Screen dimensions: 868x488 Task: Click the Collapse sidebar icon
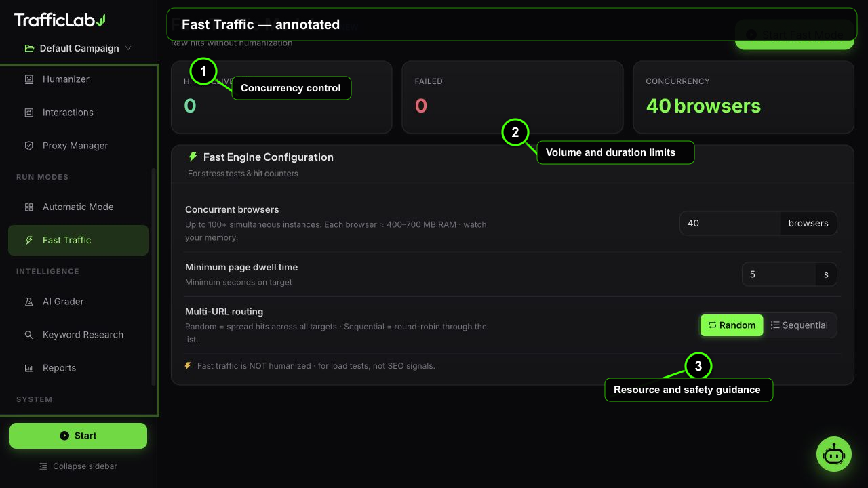pos(43,466)
